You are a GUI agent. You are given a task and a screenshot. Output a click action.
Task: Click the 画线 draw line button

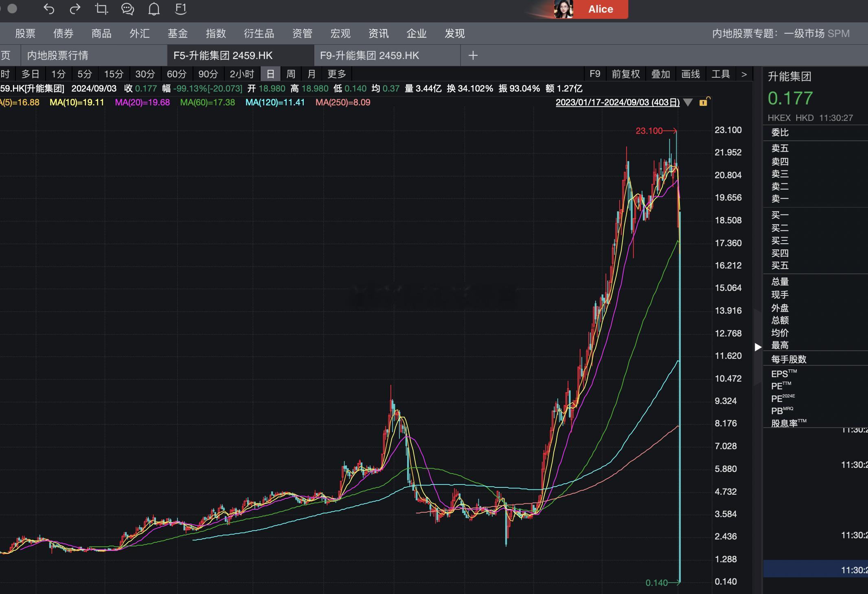(690, 74)
